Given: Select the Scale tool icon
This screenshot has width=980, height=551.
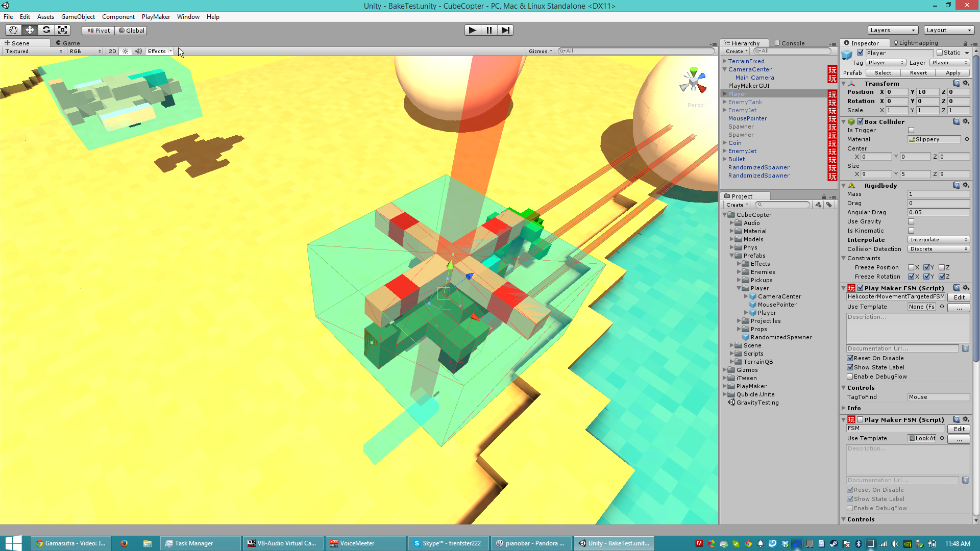Looking at the screenshot, I should [x=63, y=30].
